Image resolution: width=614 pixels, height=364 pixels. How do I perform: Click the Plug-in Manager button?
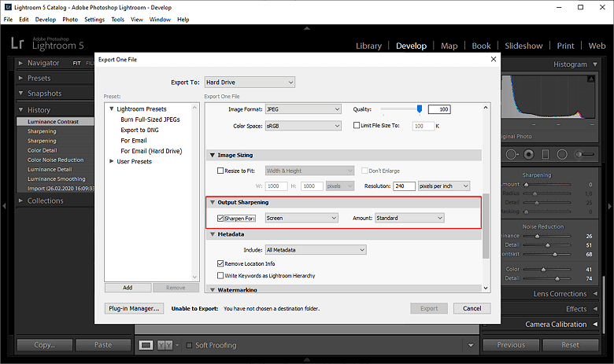134,308
